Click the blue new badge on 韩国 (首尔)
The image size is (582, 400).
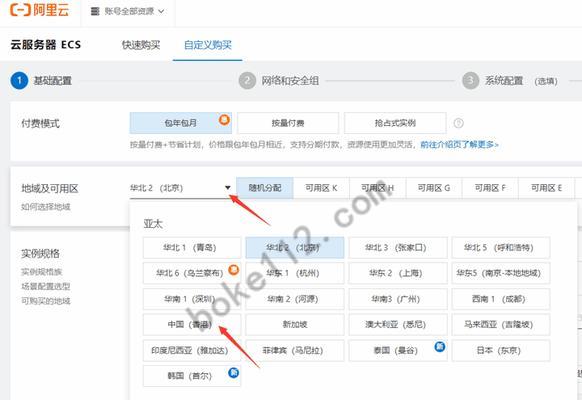point(233,372)
